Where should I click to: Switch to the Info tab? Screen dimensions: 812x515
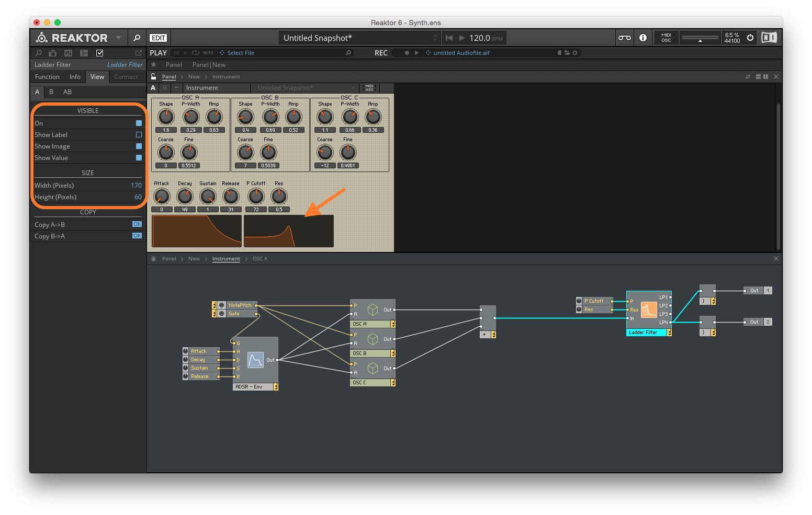coord(75,77)
